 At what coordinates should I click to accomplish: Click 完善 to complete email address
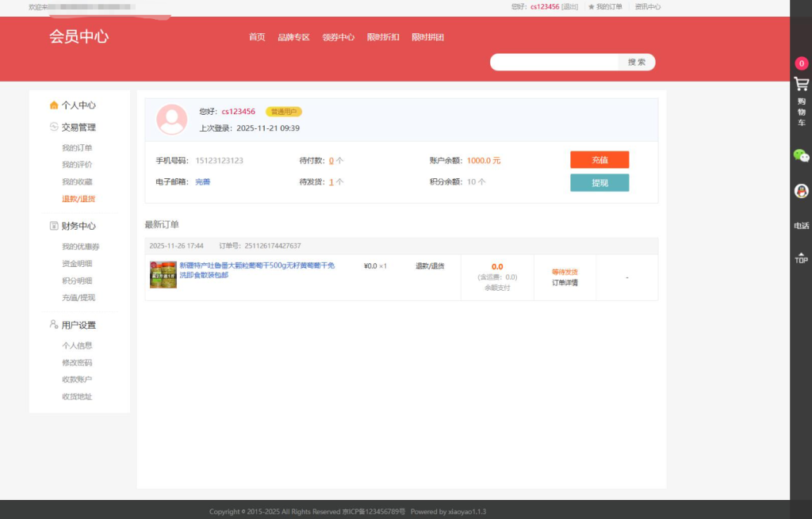[x=203, y=181]
